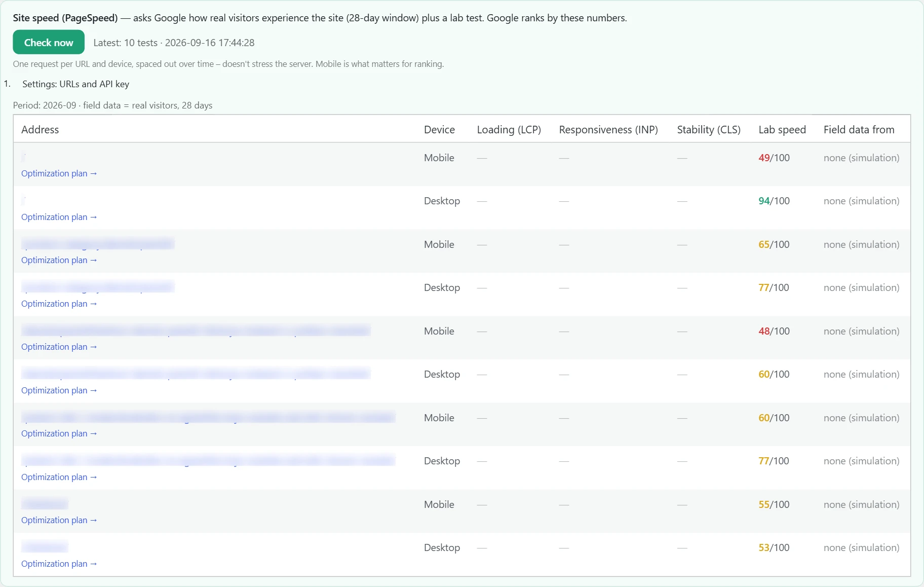
Task: Open Optimization plan for the 94/100 row
Action: 59,217
